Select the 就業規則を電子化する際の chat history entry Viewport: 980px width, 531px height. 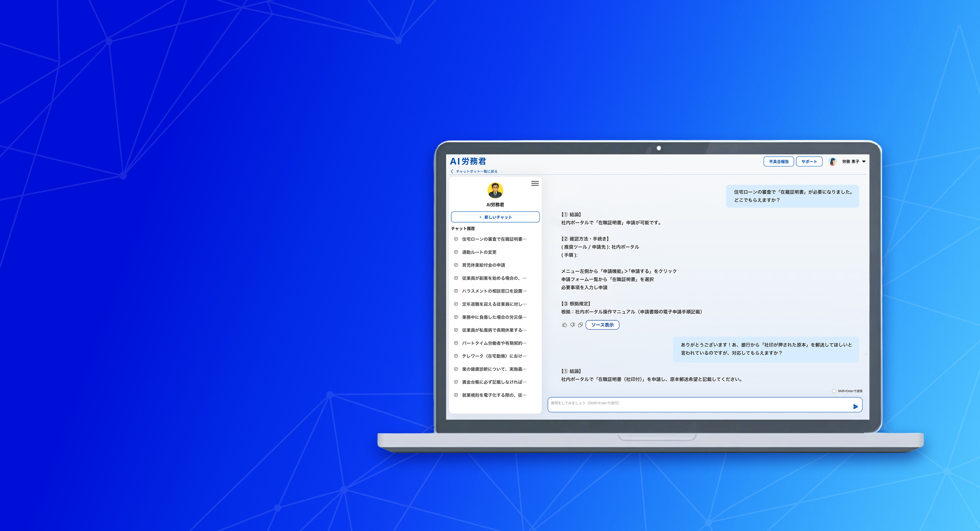click(494, 395)
